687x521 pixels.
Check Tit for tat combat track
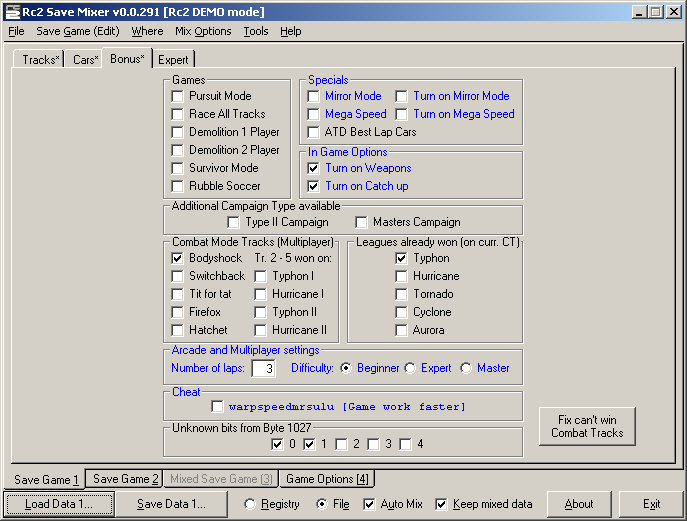point(177,294)
